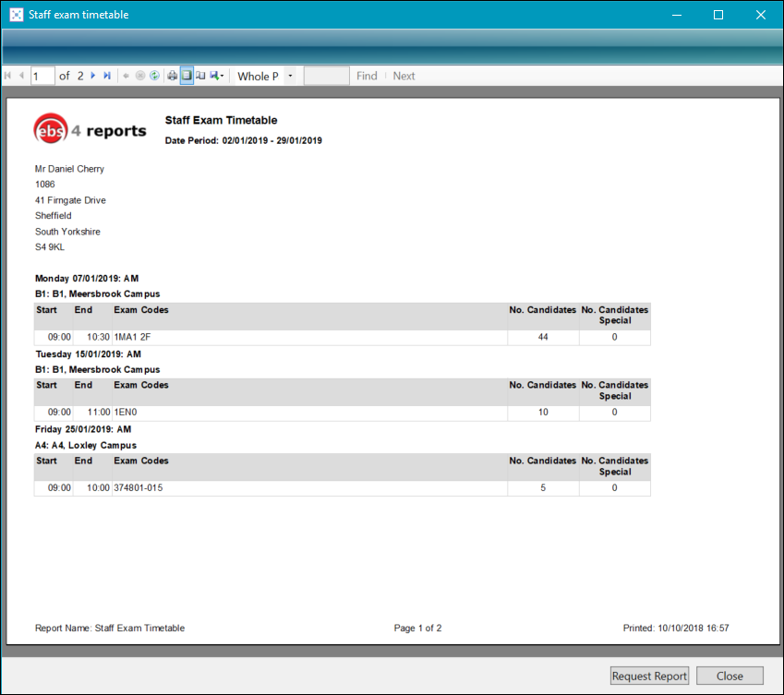Go to next report page
This screenshot has width=784, height=695.
(x=93, y=76)
